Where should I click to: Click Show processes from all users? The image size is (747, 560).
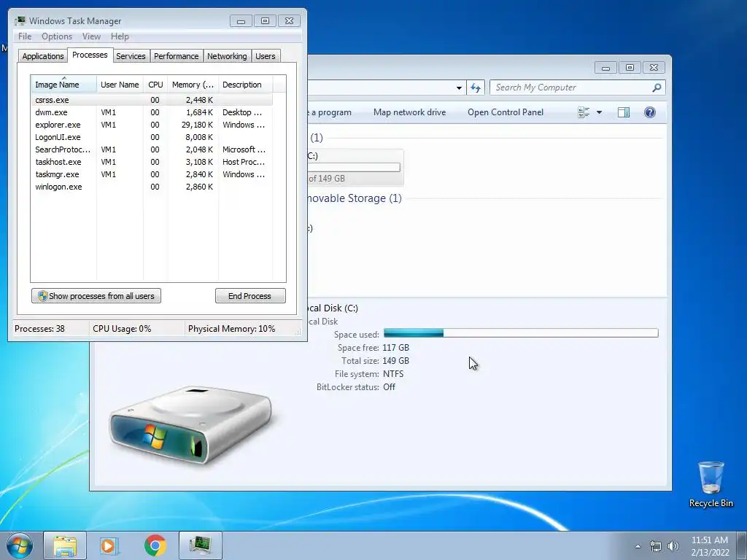96,296
